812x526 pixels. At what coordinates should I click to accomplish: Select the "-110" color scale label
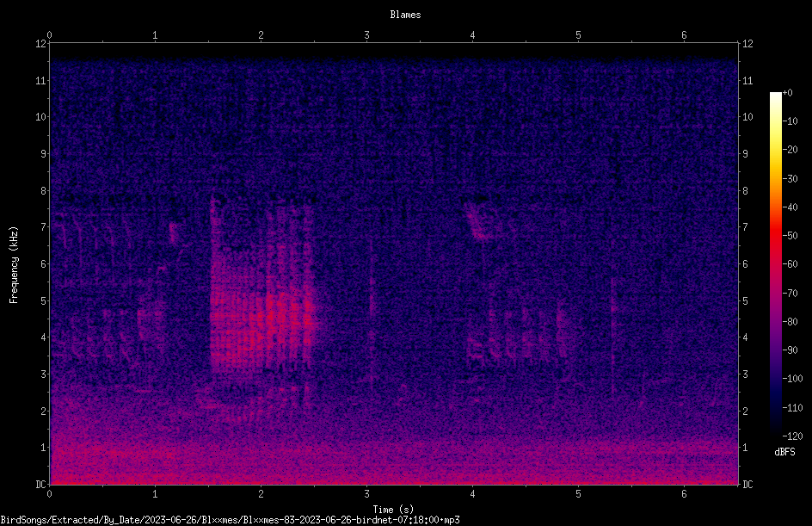[x=793, y=408]
